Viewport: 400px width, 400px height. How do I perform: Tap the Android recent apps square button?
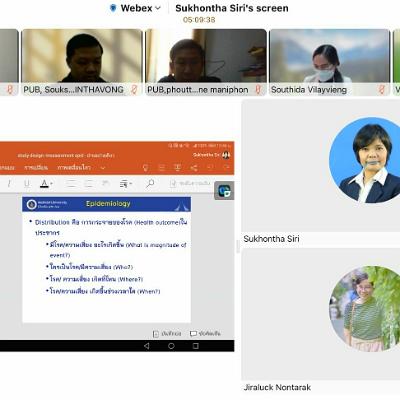[x=196, y=346]
